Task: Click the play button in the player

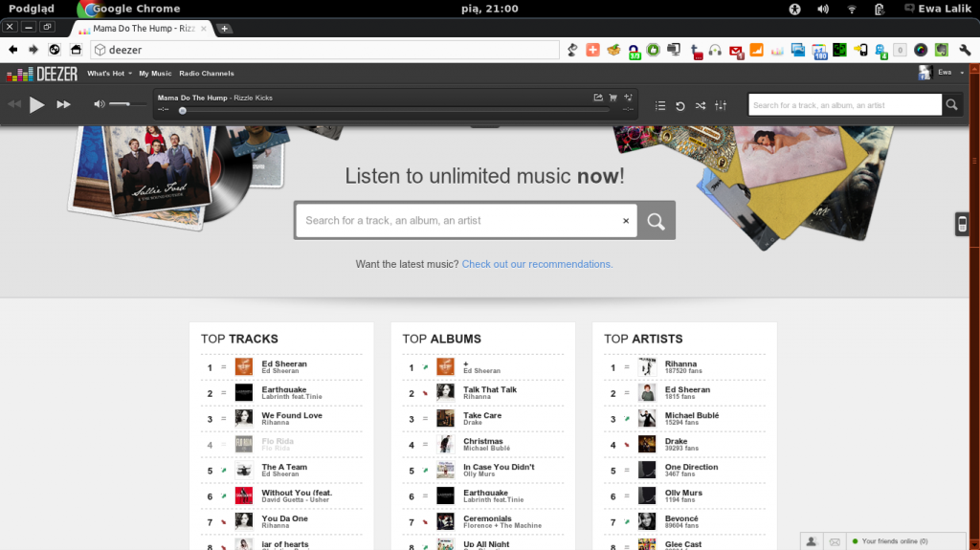Action: click(x=37, y=104)
